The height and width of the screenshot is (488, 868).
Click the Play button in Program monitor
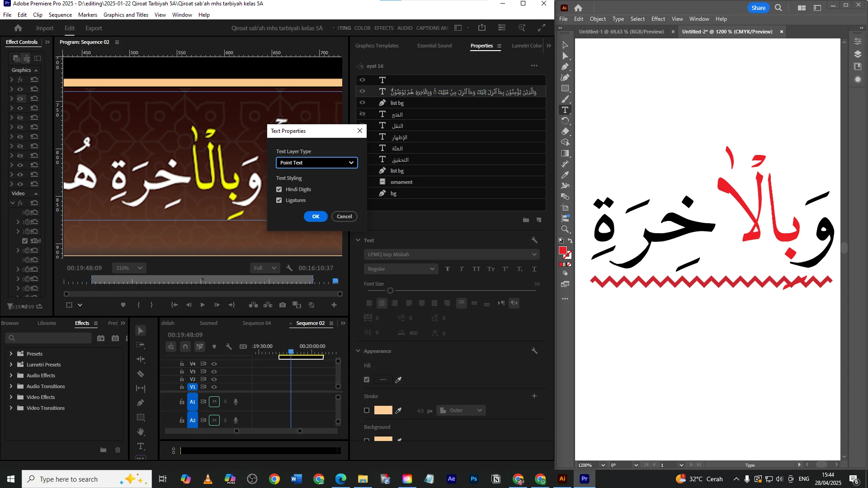click(x=203, y=305)
